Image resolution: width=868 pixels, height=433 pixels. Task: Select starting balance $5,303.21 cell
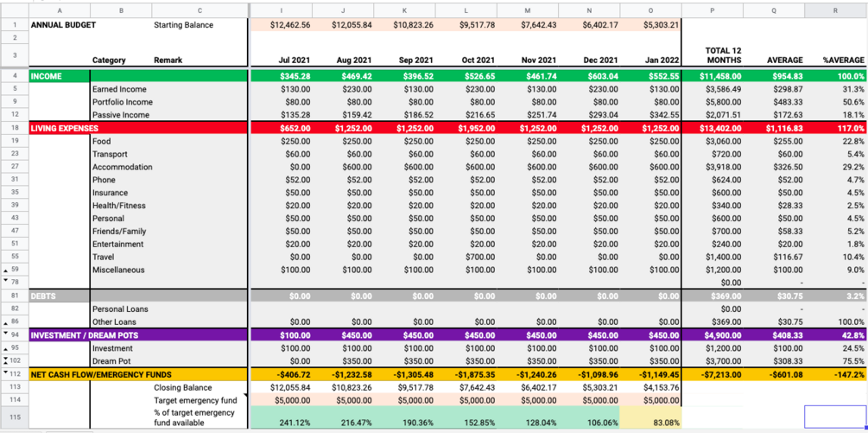651,25
